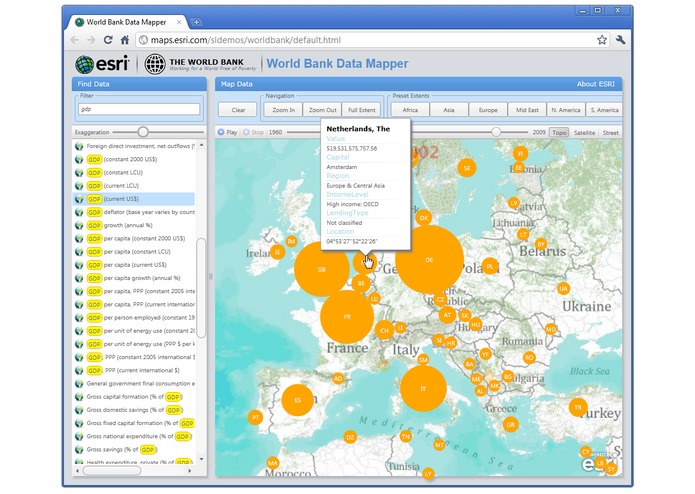The width and height of the screenshot is (695, 494).
Task: Select GDP per capita (current US$)
Action: coord(133,265)
